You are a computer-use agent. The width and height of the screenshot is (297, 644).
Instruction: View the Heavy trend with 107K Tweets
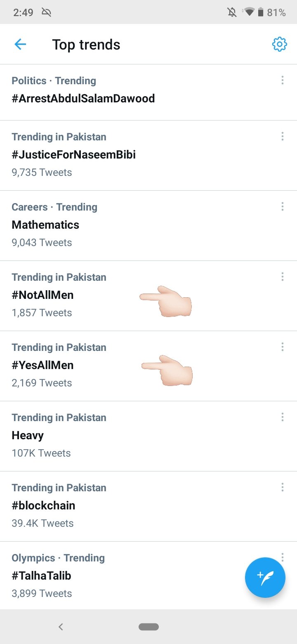[x=148, y=436]
